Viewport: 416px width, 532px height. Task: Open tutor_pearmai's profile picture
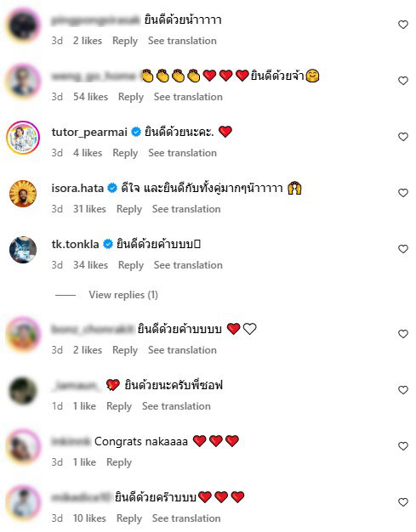[23, 138]
